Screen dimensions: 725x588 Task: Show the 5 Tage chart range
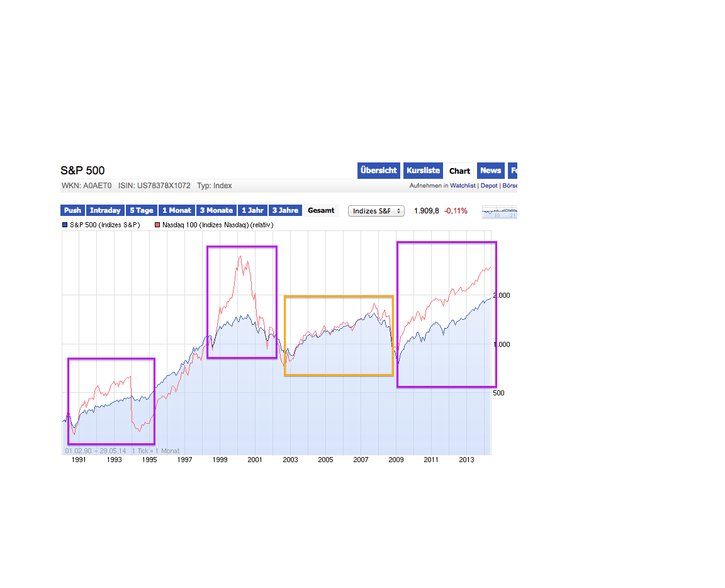pyautogui.click(x=142, y=210)
